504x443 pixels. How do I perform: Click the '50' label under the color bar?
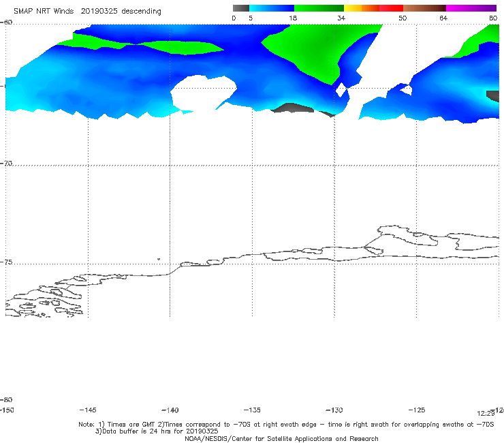coord(403,18)
